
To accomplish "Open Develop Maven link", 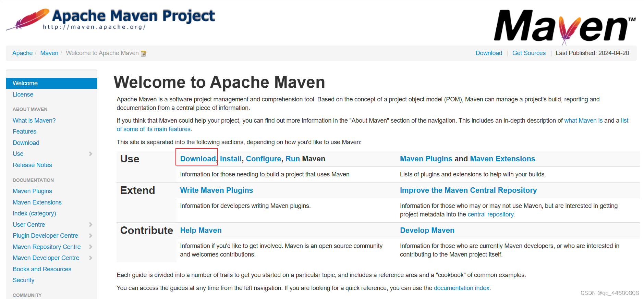I will [427, 231].
